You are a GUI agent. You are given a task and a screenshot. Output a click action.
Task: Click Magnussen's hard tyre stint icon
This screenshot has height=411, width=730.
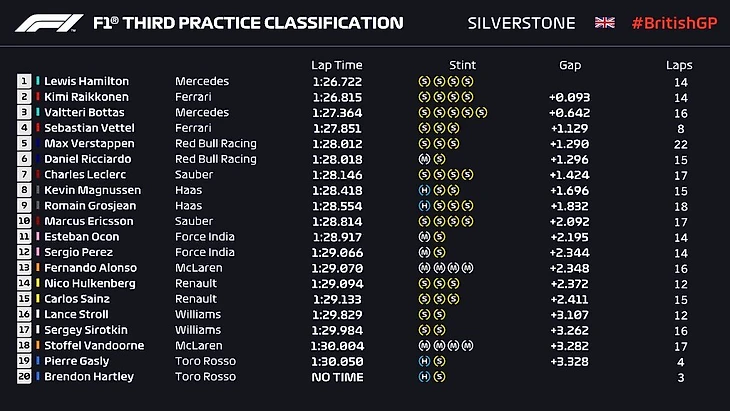point(424,190)
